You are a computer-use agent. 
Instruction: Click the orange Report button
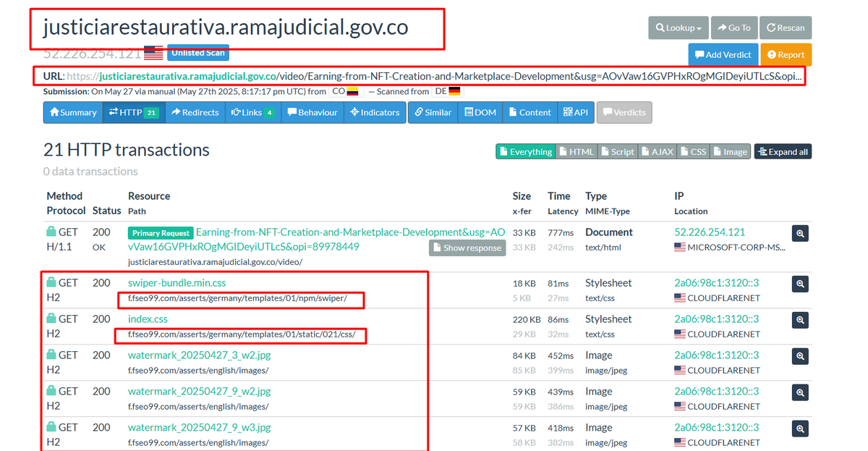click(x=786, y=54)
